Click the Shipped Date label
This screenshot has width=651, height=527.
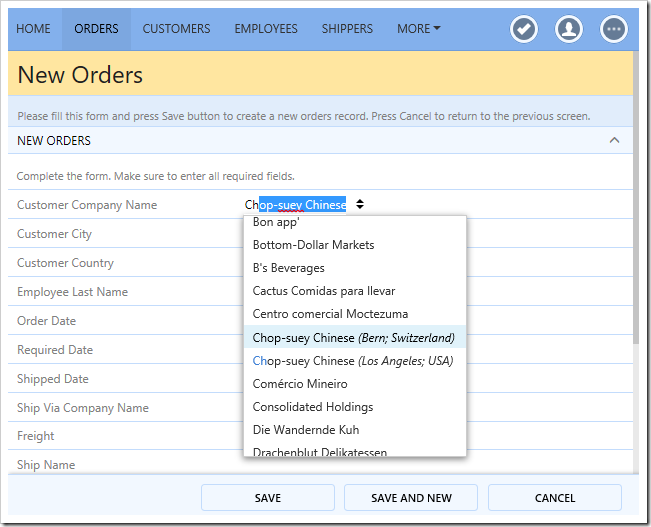pyautogui.click(x=53, y=379)
